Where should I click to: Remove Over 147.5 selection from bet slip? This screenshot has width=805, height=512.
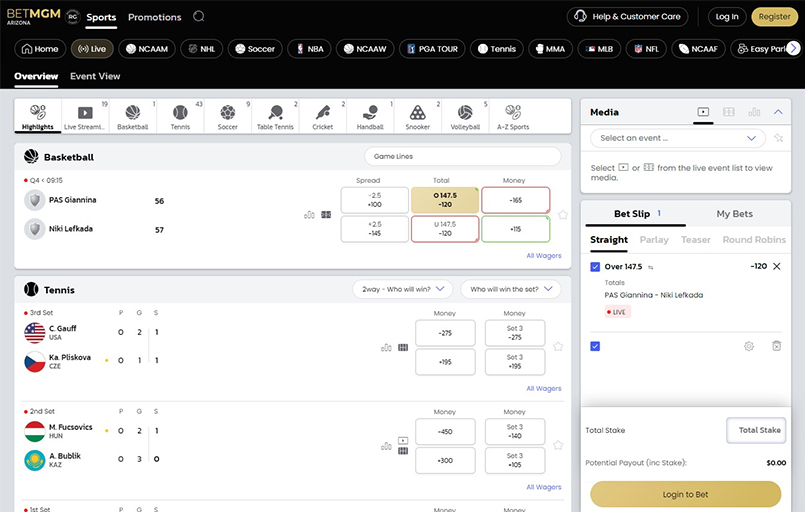click(777, 266)
